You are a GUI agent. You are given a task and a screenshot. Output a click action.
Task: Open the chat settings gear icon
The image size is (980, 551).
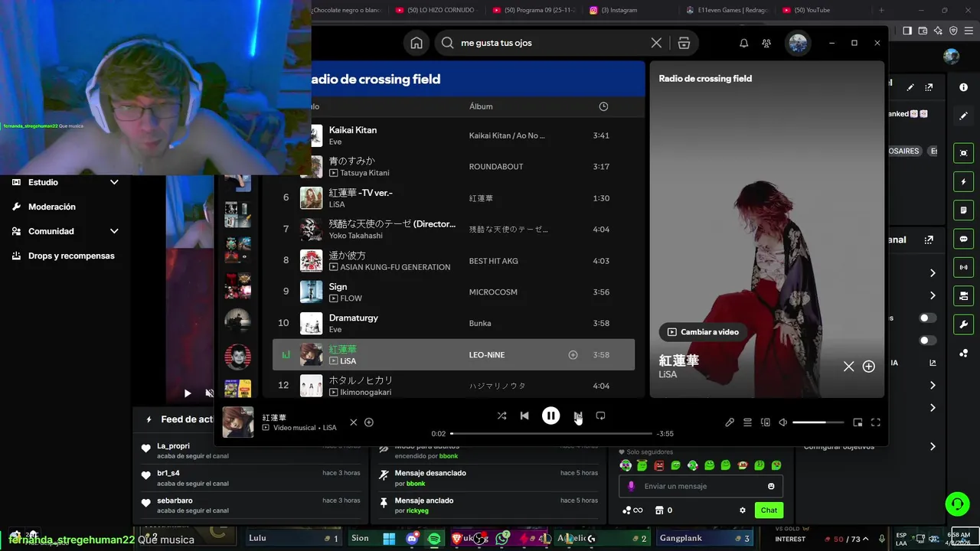tap(742, 510)
